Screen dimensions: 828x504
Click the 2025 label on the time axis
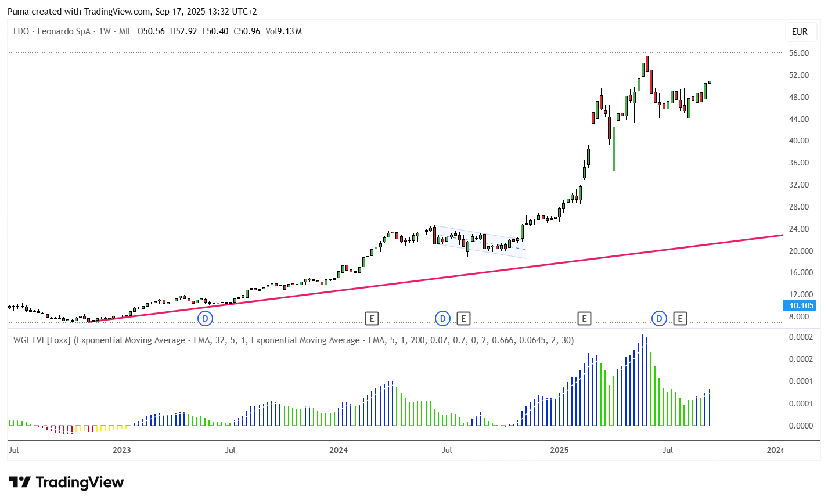559,450
